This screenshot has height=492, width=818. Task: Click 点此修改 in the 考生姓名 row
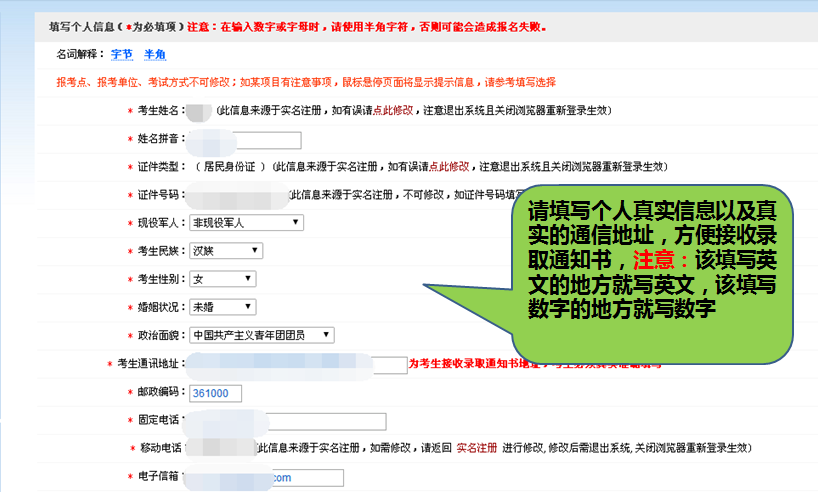(x=388, y=110)
